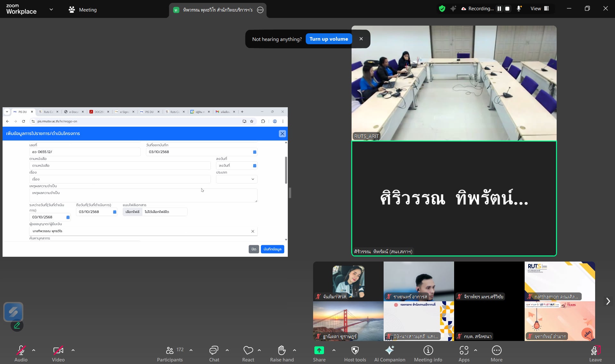
Task: Start screen sharing with Share
Action: pos(319,354)
